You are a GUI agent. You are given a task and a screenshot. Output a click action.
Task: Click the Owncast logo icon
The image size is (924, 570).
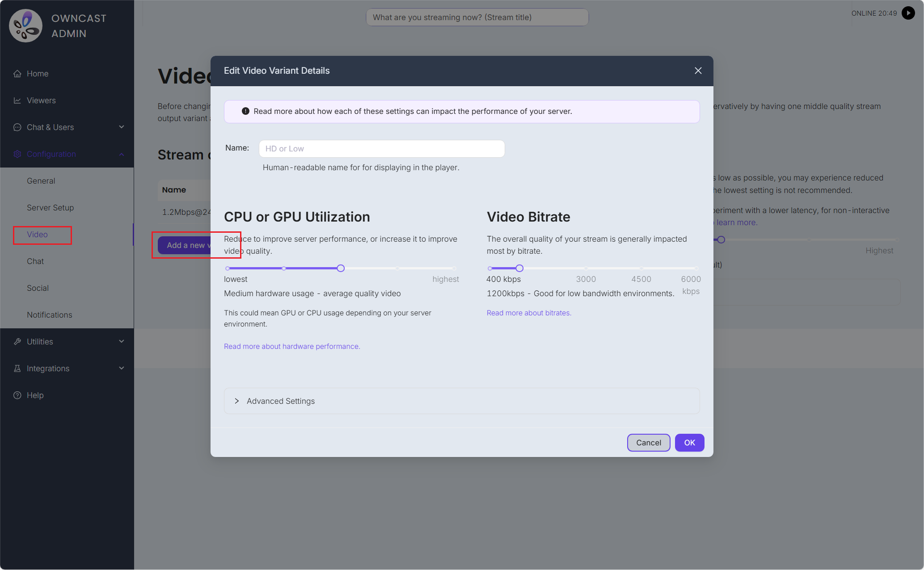click(x=26, y=26)
